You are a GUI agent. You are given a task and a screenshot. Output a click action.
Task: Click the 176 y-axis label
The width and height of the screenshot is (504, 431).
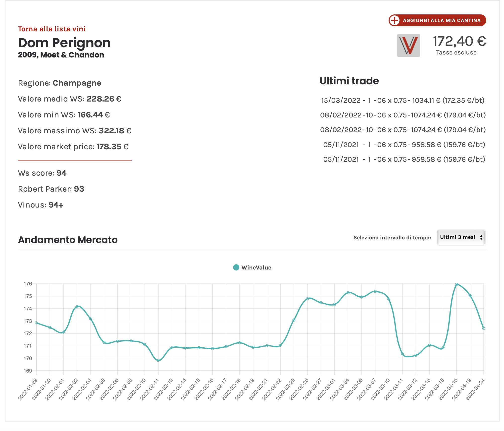28,284
